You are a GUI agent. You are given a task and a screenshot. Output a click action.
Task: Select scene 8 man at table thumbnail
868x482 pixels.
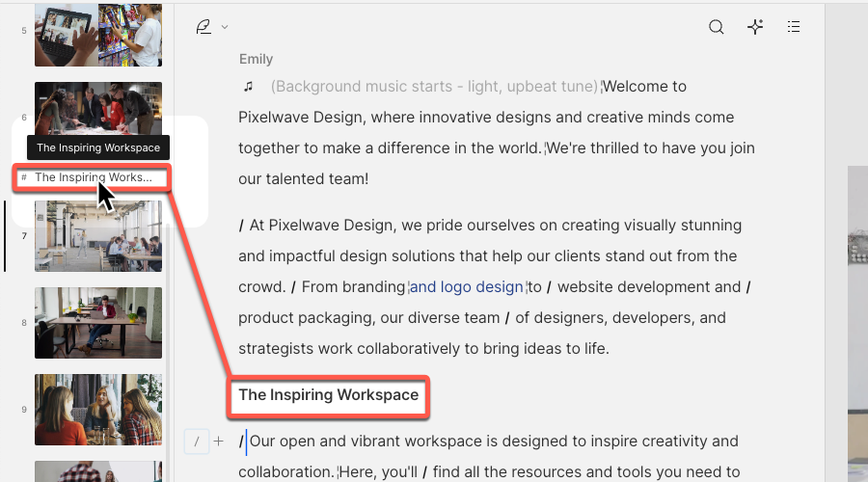pyautogui.click(x=98, y=323)
